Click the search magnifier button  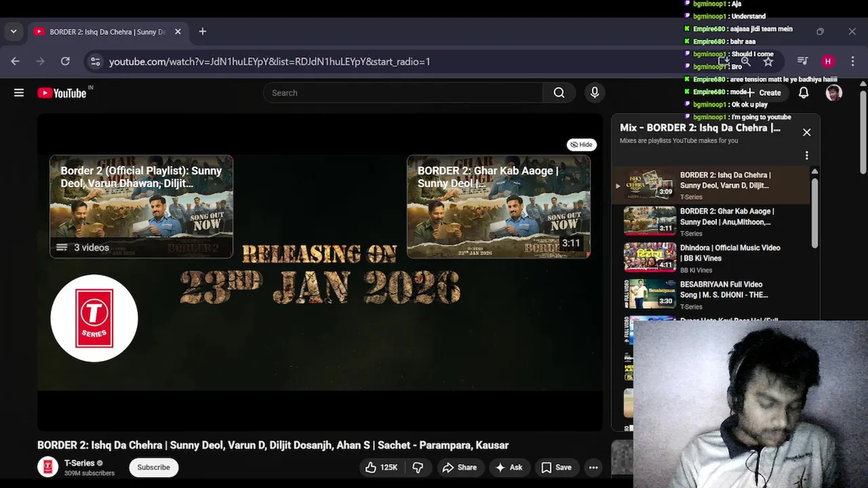559,93
